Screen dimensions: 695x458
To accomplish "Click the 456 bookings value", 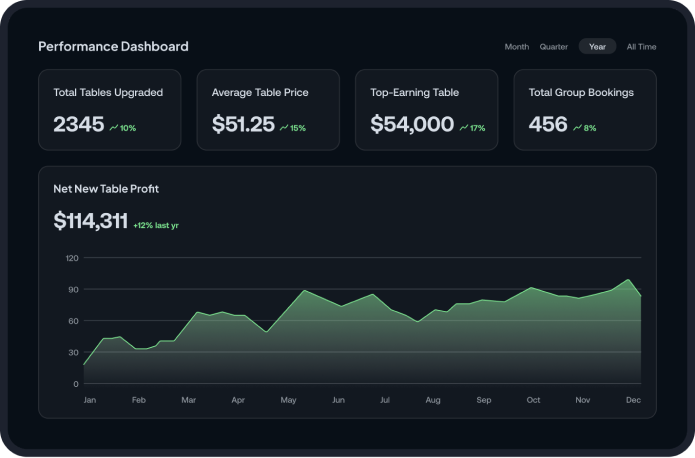I will (548, 124).
